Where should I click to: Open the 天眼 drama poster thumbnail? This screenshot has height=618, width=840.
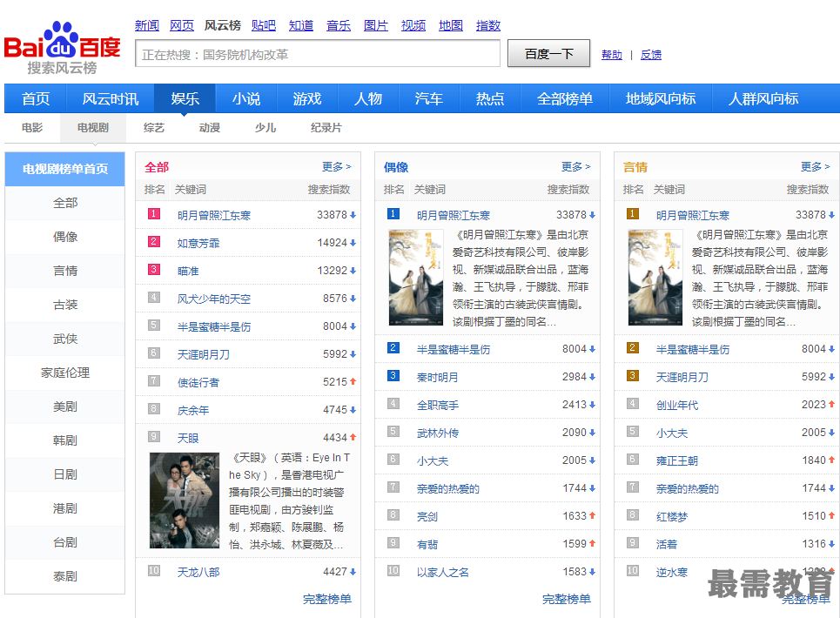185,500
